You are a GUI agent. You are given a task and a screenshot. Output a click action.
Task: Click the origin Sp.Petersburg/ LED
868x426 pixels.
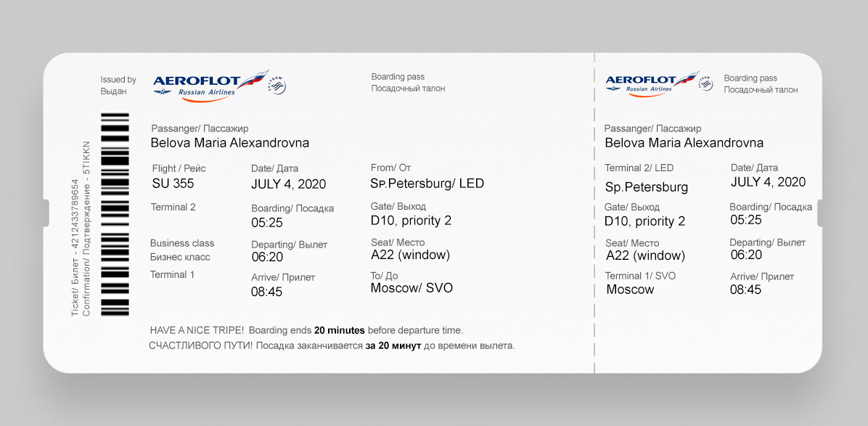[x=427, y=183]
